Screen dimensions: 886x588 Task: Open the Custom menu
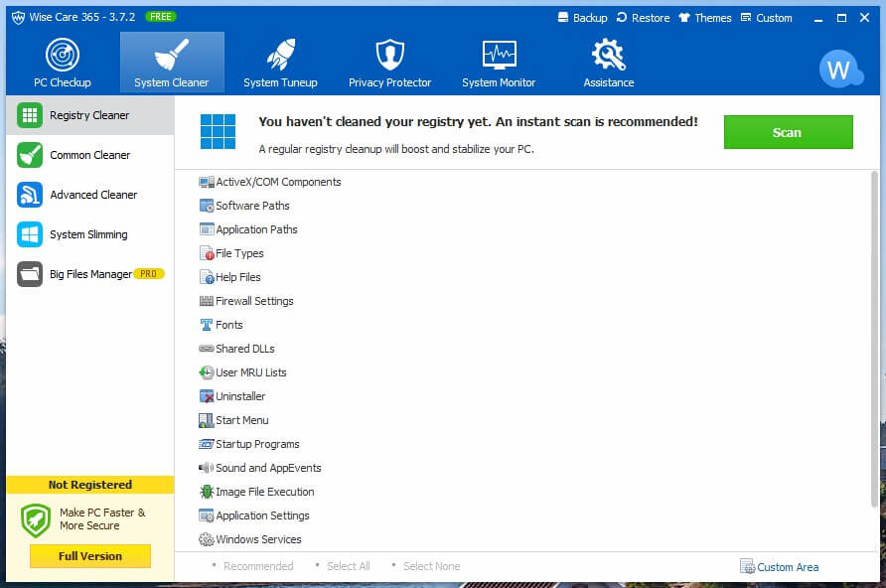tap(766, 18)
